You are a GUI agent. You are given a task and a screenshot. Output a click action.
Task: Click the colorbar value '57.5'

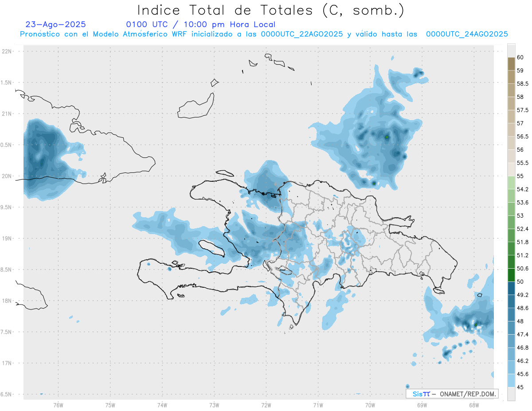click(x=523, y=110)
